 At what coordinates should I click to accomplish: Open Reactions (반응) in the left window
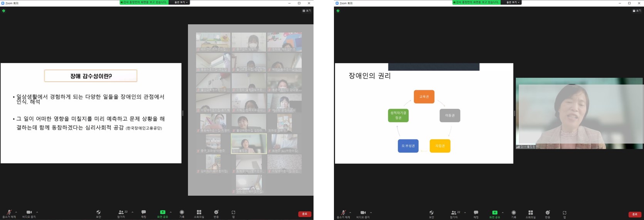[x=216, y=213]
